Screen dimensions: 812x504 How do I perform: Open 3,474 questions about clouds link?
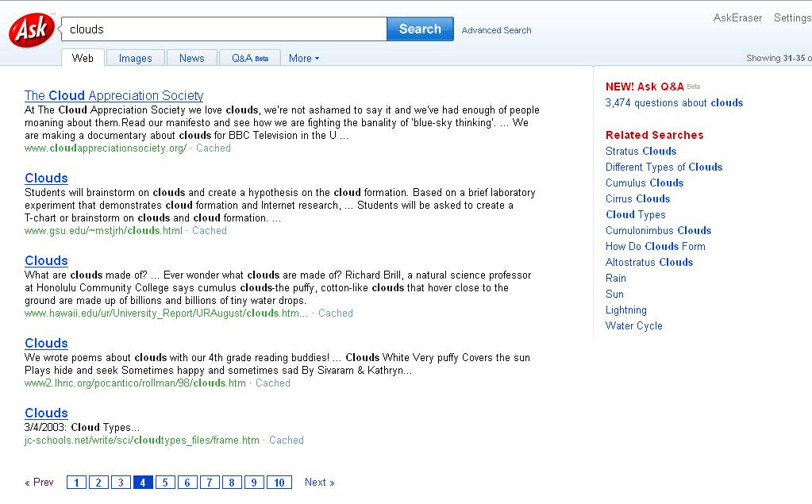tap(674, 102)
